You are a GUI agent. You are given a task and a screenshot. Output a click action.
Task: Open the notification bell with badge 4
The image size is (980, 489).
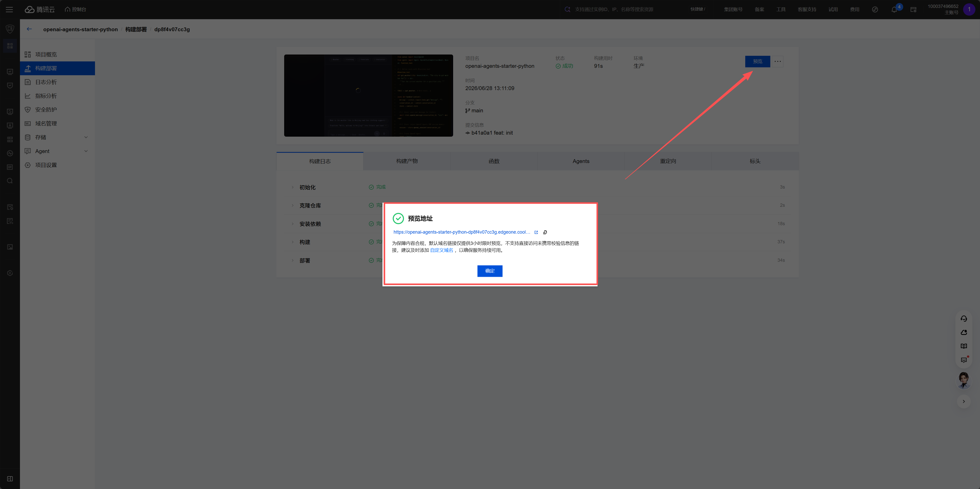[x=894, y=9]
